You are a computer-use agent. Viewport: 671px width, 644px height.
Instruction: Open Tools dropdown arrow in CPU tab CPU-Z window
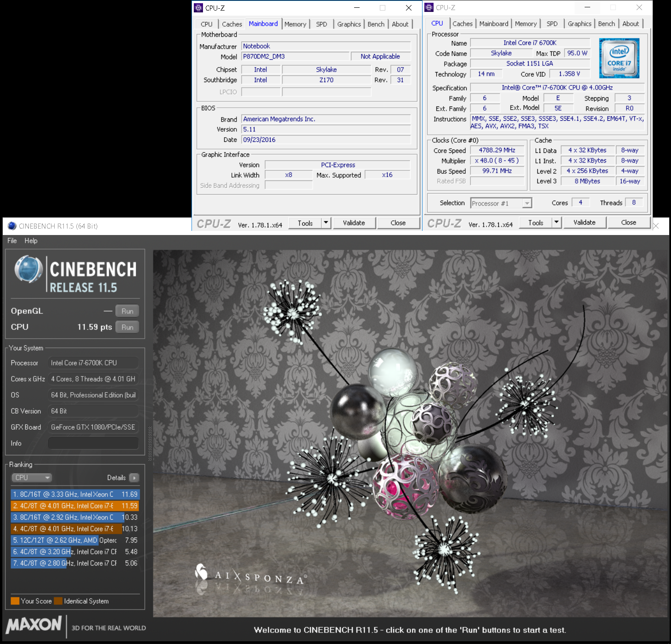click(557, 222)
